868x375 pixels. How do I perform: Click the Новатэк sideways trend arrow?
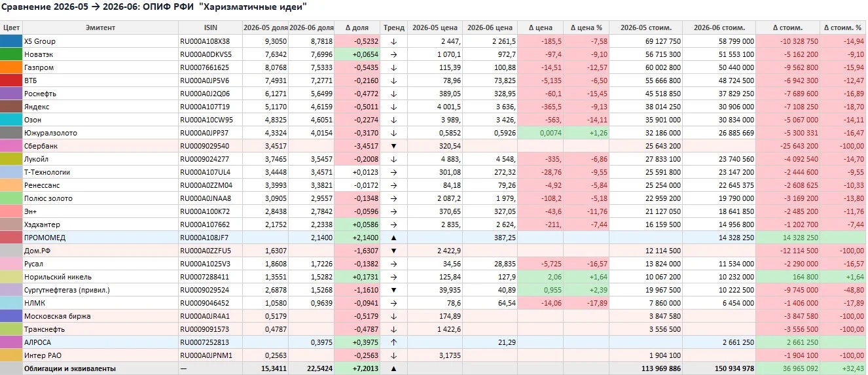[393, 54]
